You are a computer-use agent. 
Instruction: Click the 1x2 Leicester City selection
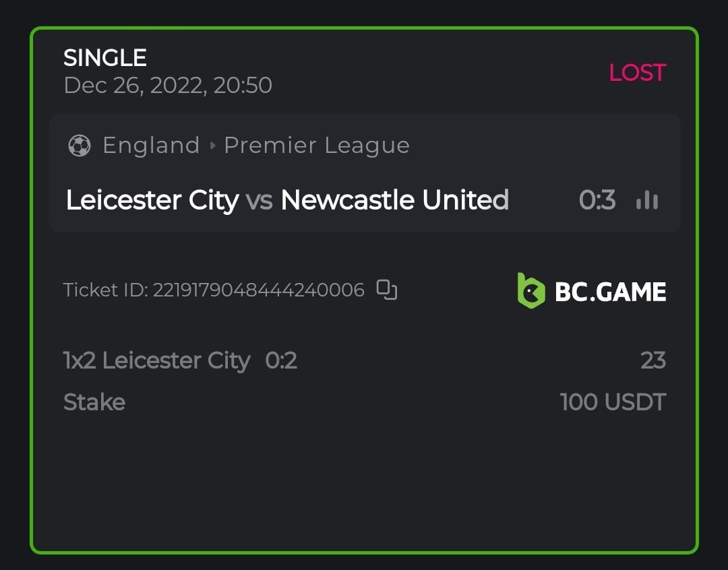tap(156, 360)
